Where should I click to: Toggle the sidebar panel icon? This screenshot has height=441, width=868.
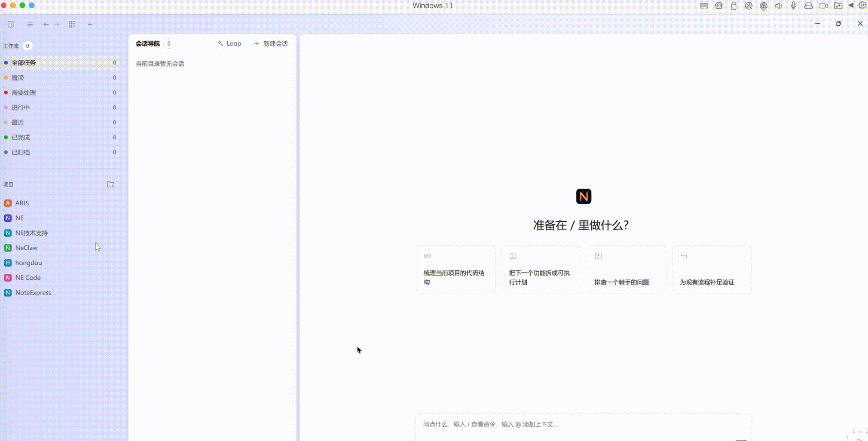pyautogui.click(x=11, y=24)
